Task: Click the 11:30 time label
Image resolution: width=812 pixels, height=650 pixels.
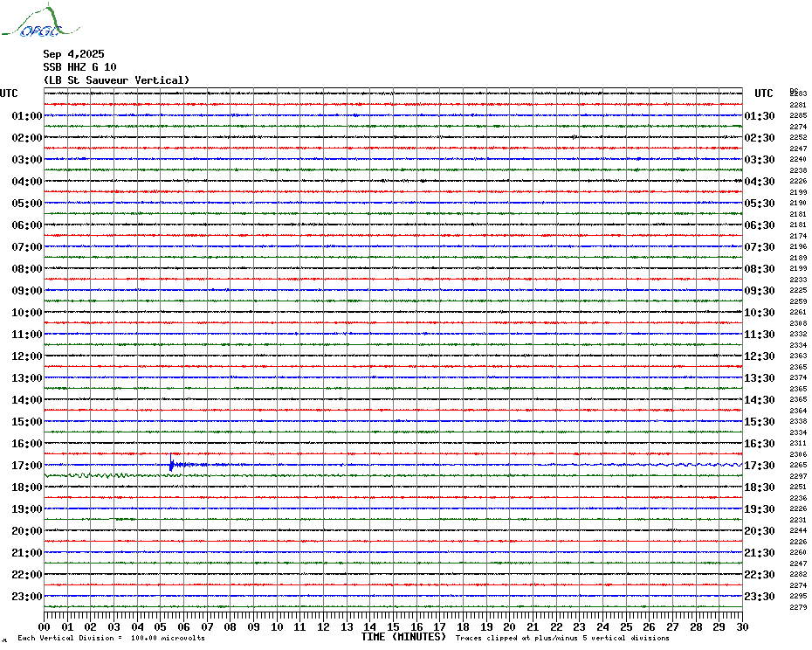Action: pos(760,335)
